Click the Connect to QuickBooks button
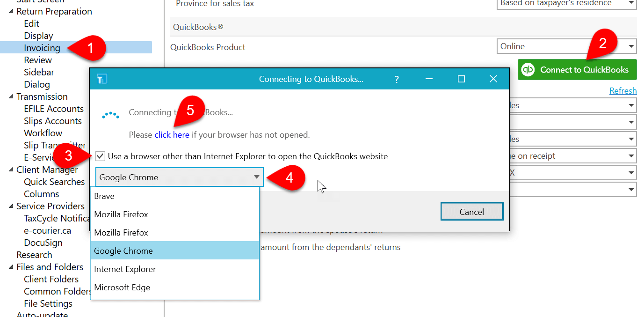Image resolution: width=644 pixels, height=317 pixels. [577, 70]
